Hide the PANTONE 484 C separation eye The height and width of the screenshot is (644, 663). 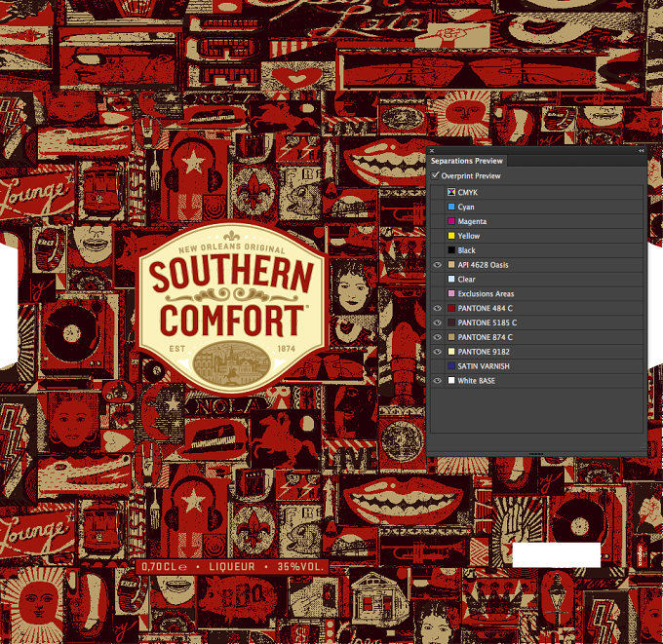(x=437, y=309)
